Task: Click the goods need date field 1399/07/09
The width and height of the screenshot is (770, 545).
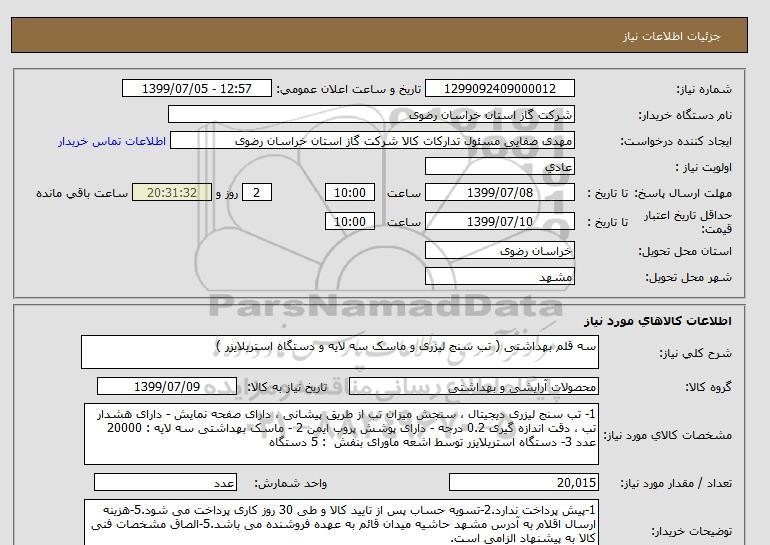Action: 167,386
